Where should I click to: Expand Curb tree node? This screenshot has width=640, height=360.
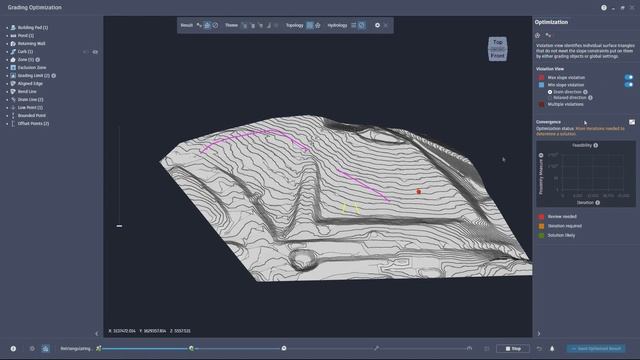pyautogui.click(x=7, y=52)
